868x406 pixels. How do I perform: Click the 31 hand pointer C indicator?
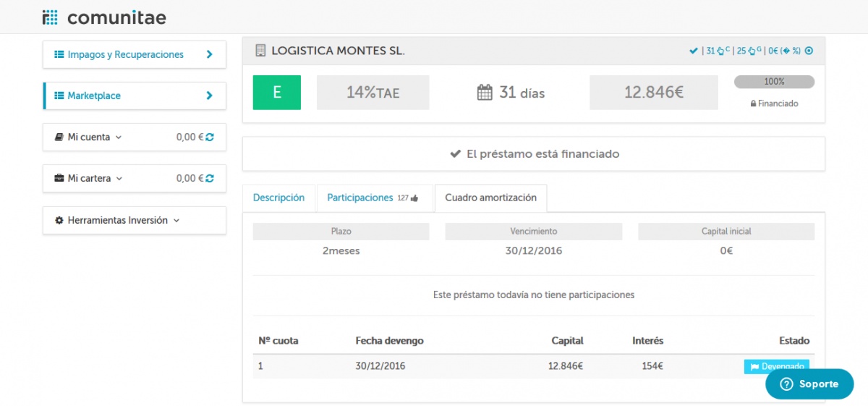click(x=715, y=51)
